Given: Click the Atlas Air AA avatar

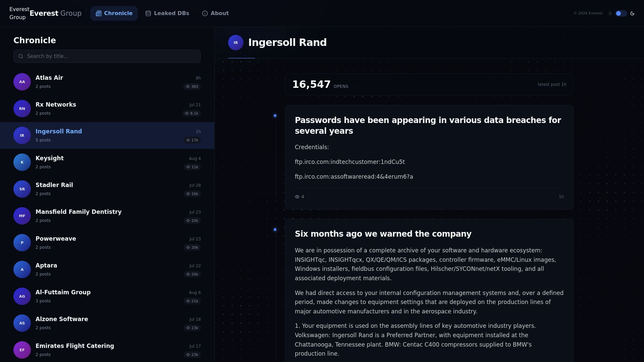Looking at the screenshot, I should tap(22, 82).
